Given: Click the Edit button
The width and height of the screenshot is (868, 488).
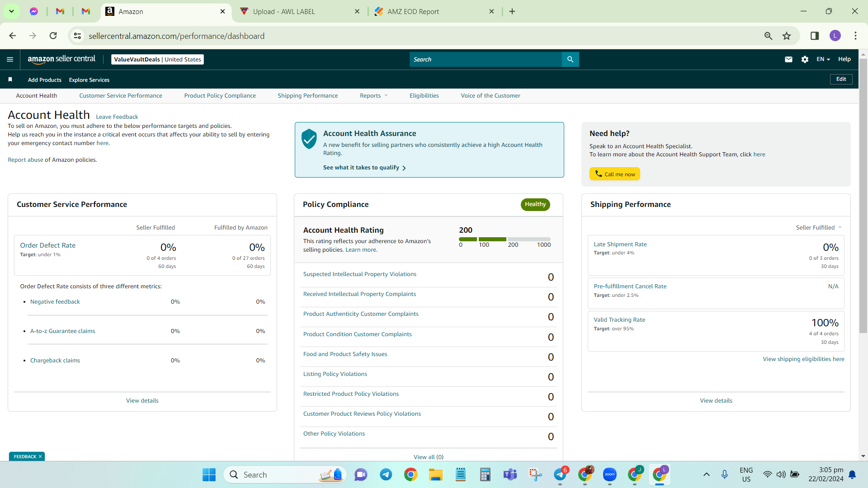Looking at the screenshot, I should tap(841, 79).
